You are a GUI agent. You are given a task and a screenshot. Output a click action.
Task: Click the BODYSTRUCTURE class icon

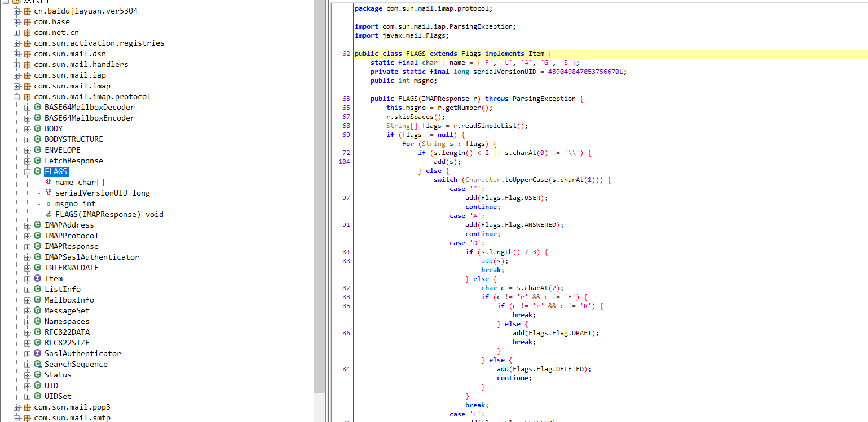(38, 139)
